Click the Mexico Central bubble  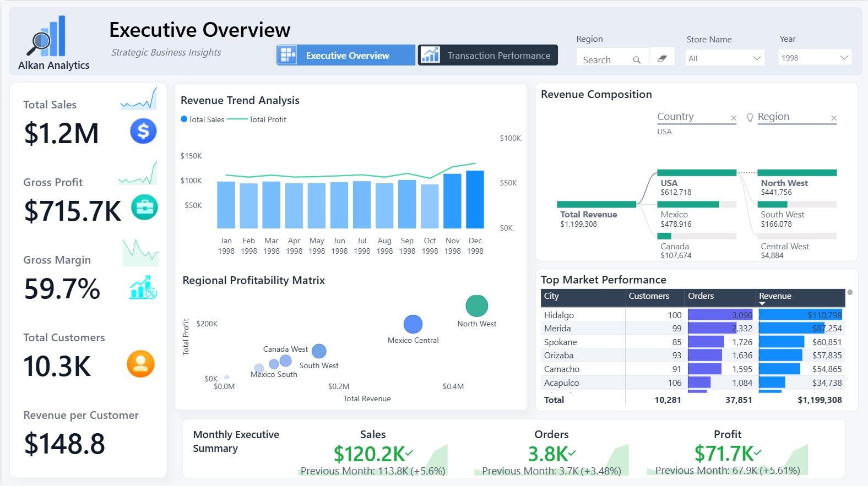pos(413,324)
